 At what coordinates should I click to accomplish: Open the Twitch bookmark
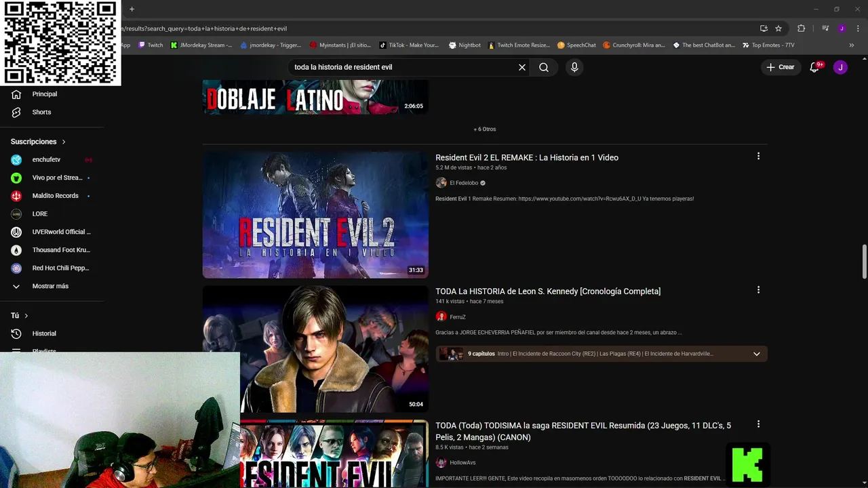(x=151, y=45)
